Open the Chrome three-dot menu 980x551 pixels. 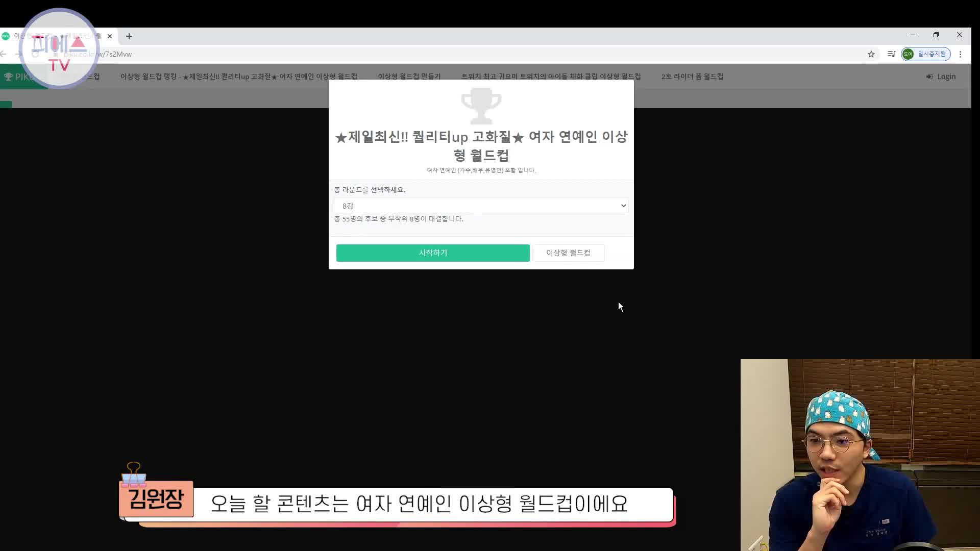tap(960, 54)
